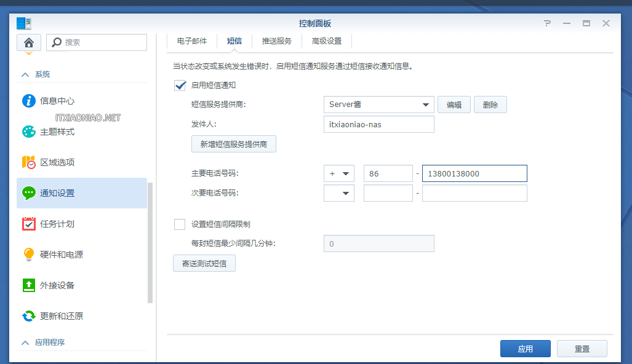
Task: Click the 寄送测试短信 button
Action: (204, 264)
